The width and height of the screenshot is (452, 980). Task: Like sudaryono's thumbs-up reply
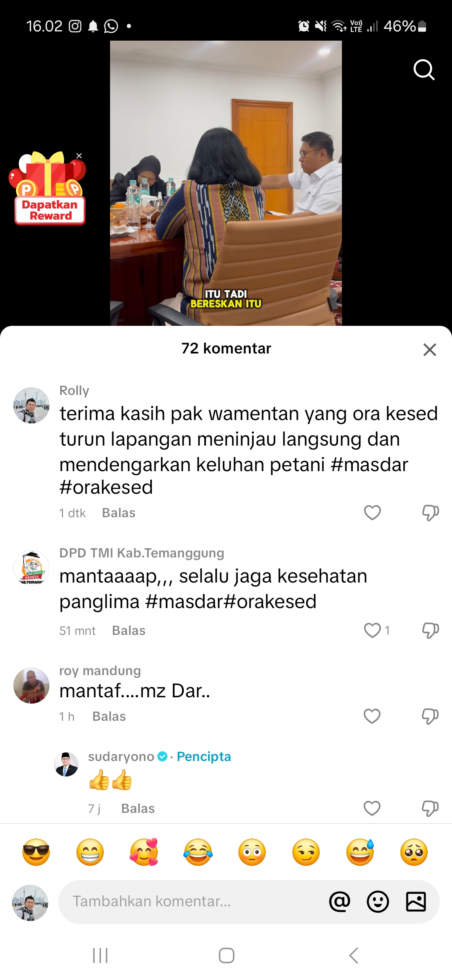[x=372, y=808]
